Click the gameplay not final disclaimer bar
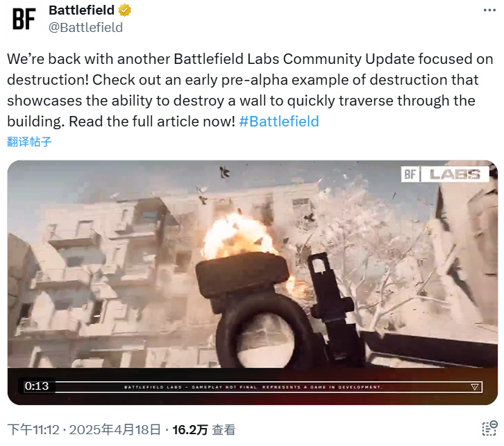The image size is (504, 446). click(x=253, y=387)
